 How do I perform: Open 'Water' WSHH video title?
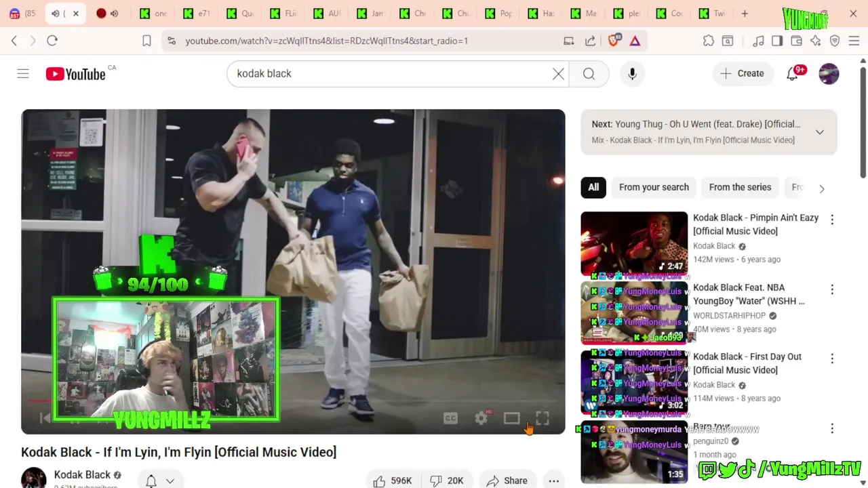click(749, 294)
